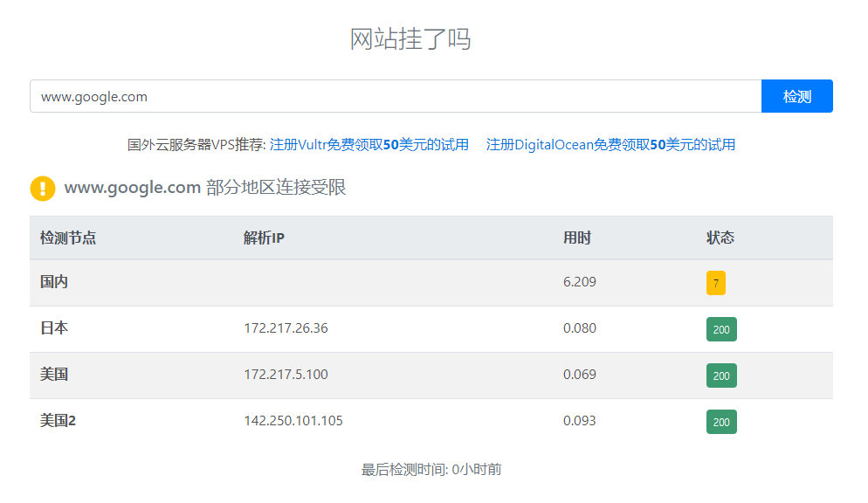Click the 6.209 time value

(580, 282)
